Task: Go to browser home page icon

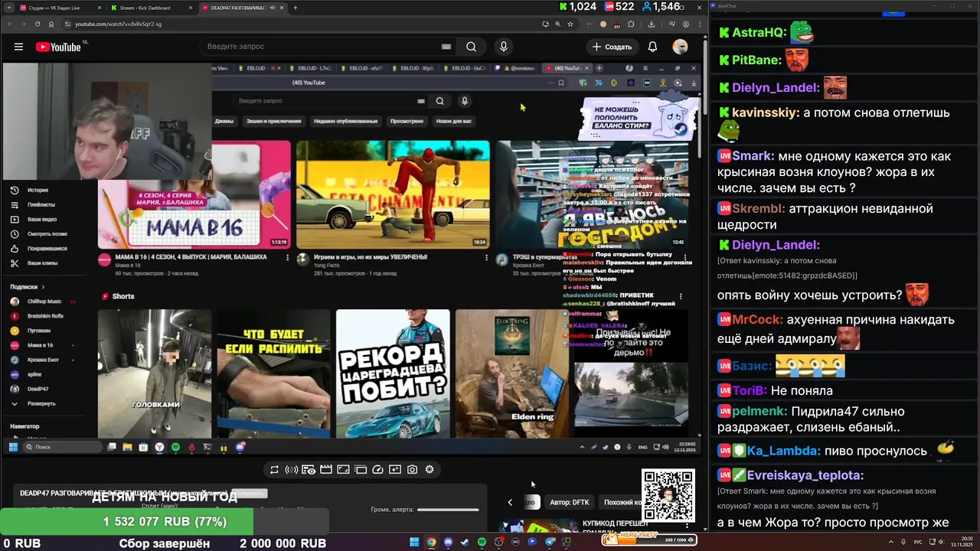Action: (51, 24)
